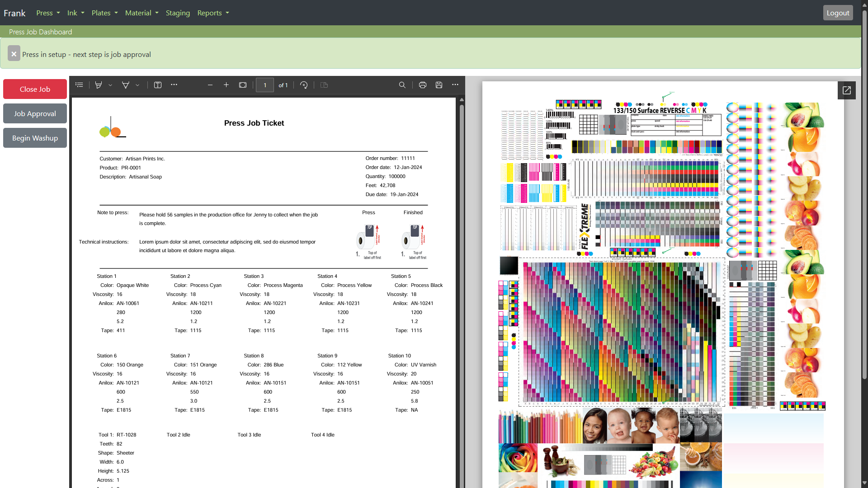This screenshot has width=868, height=488.
Task: Open the Press dropdown menu
Action: pyautogui.click(x=48, y=13)
